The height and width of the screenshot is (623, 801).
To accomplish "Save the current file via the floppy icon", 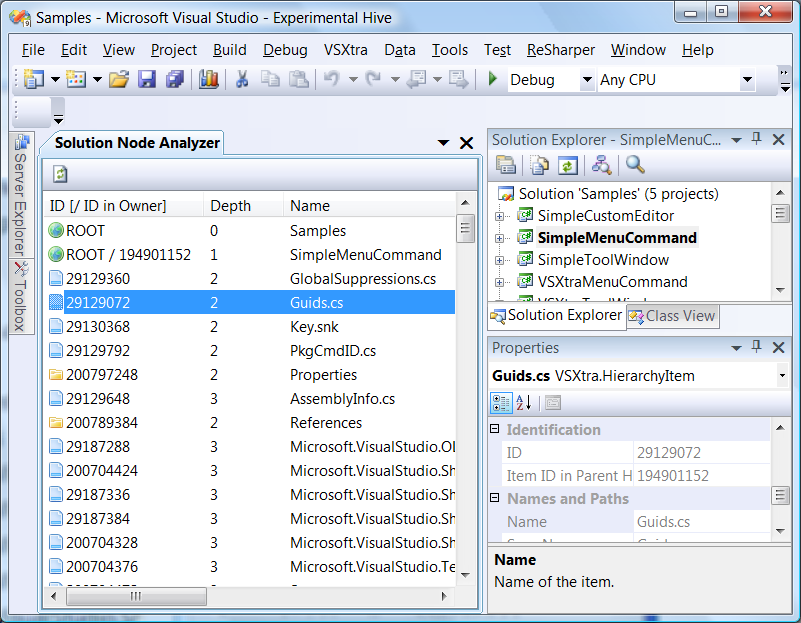I will (x=147, y=79).
